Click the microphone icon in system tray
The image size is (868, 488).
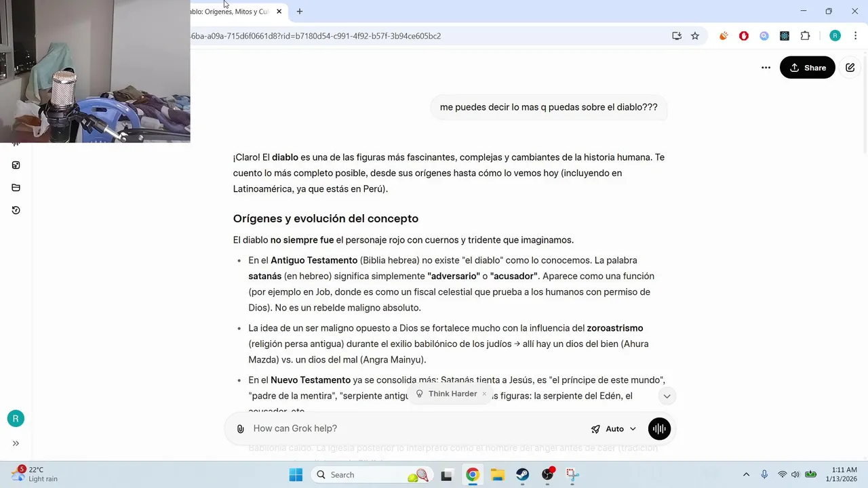click(764, 474)
